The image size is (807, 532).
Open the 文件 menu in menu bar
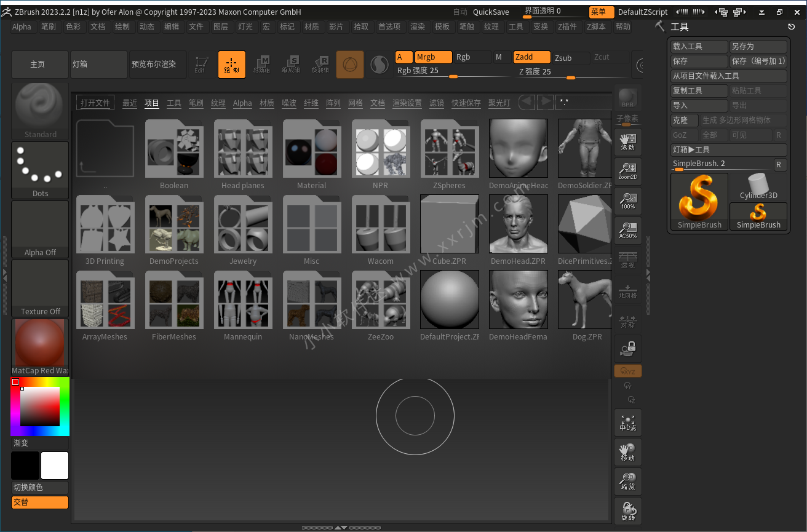tap(196, 26)
